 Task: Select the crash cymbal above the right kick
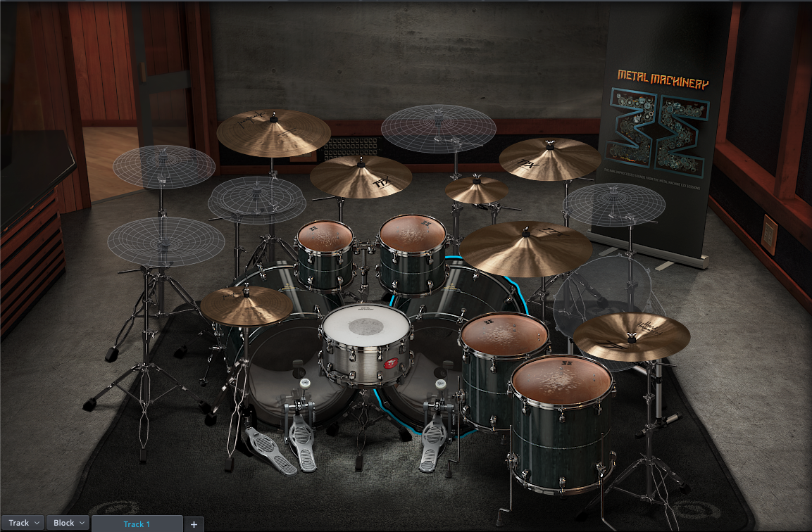[x=548, y=160]
